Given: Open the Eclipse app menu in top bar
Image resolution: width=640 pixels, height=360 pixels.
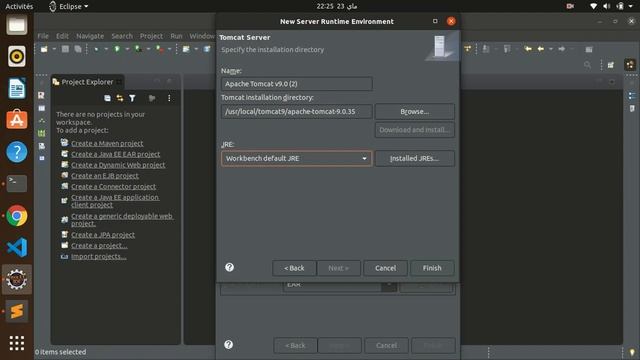Looking at the screenshot, I should click(68, 6).
